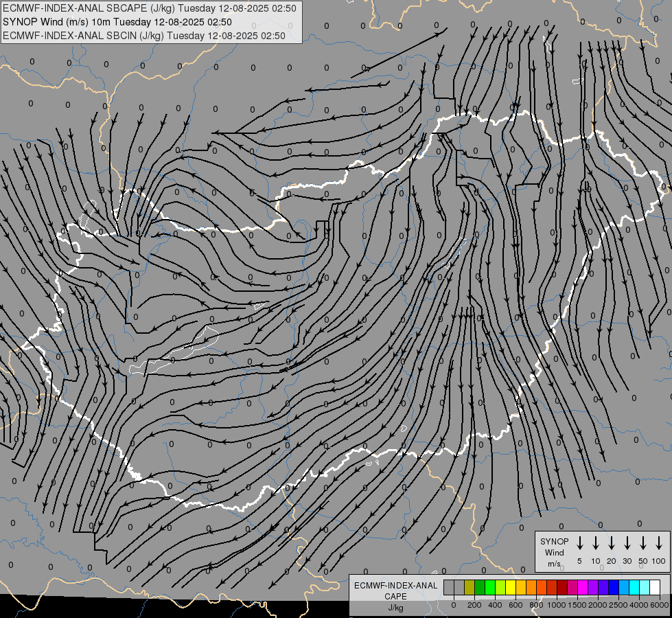Select the pale cyan CAPE swatch
This screenshot has height=618, width=672.
click(x=645, y=587)
